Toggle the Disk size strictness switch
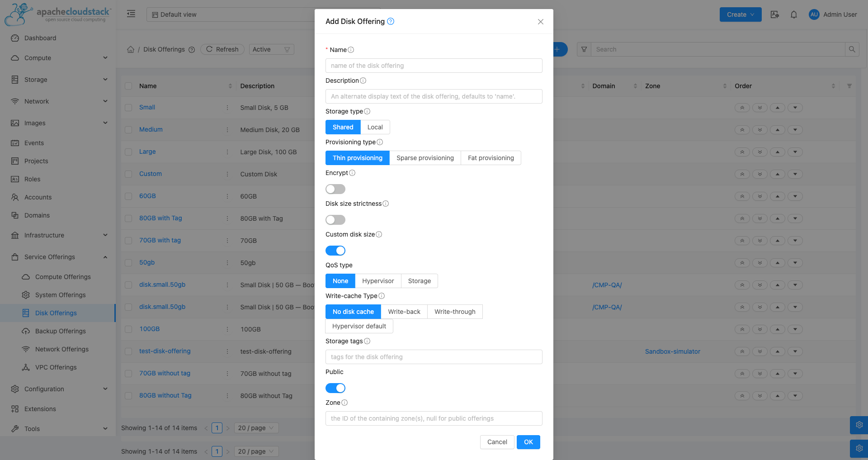Viewport: 868px width, 460px height. [335, 220]
